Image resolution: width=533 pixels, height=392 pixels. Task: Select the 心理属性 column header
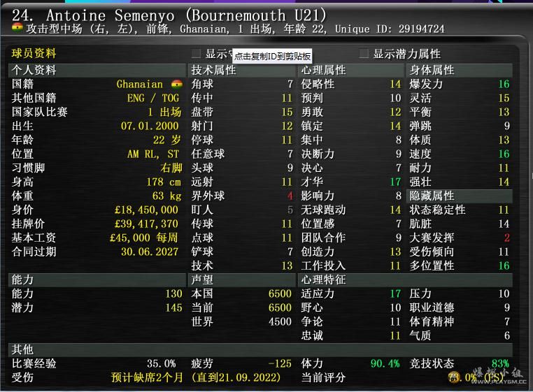click(x=351, y=70)
